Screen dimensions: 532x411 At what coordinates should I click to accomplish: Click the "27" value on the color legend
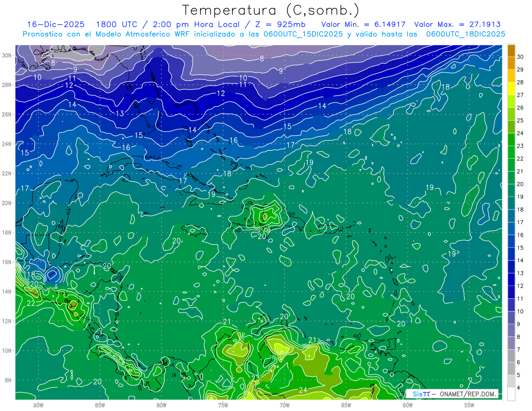click(520, 95)
